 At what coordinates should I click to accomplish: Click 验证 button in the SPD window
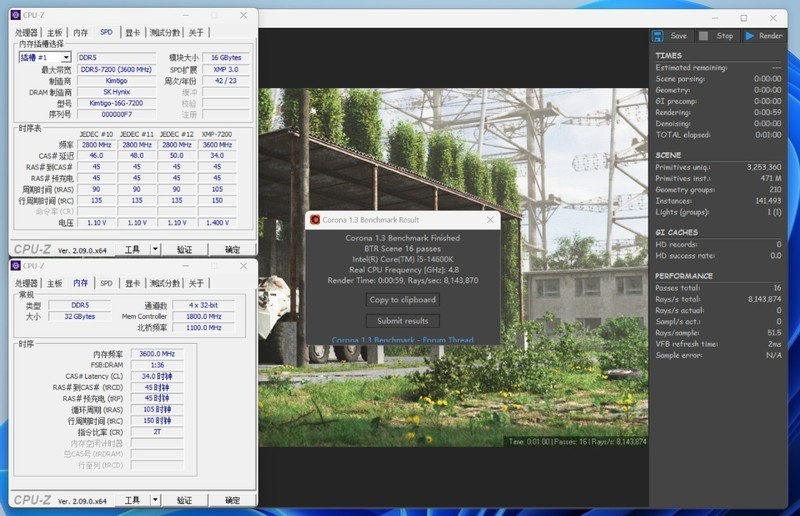(x=185, y=249)
